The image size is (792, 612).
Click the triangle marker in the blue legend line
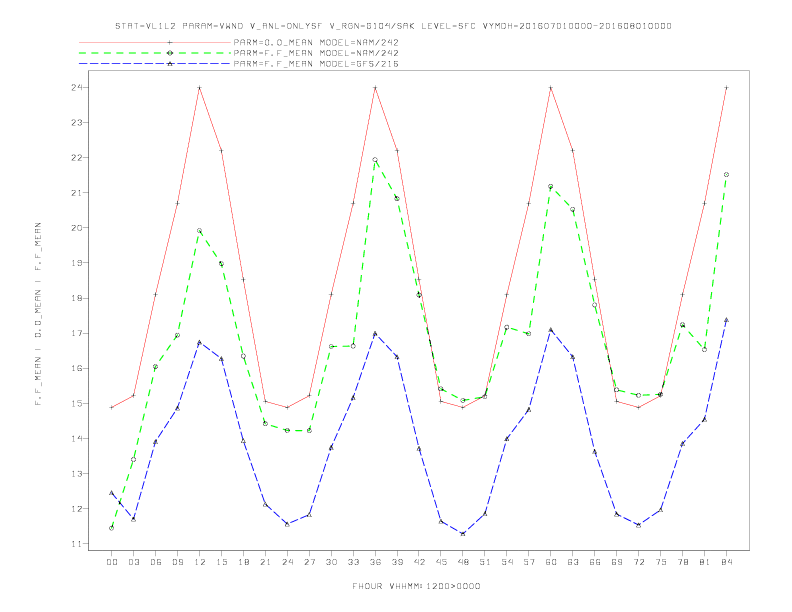[x=170, y=64]
